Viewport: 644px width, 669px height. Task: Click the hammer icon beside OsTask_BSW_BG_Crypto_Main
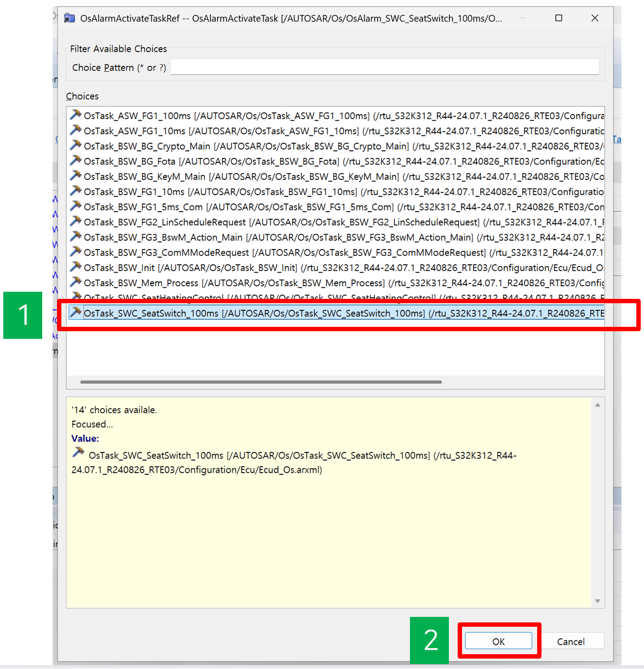pyautogui.click(x=75, y=146)
